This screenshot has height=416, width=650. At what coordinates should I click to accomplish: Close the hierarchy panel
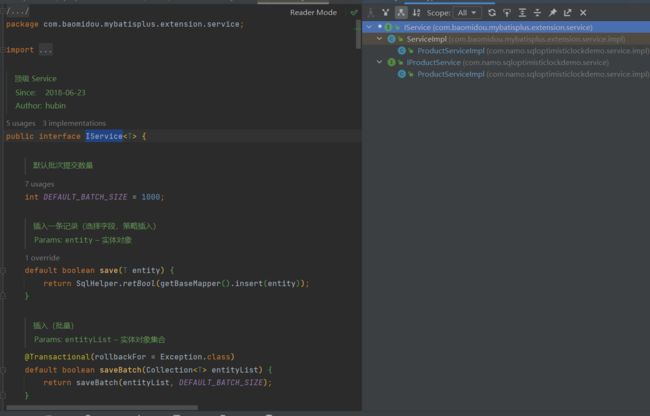[x=583, y=13]
